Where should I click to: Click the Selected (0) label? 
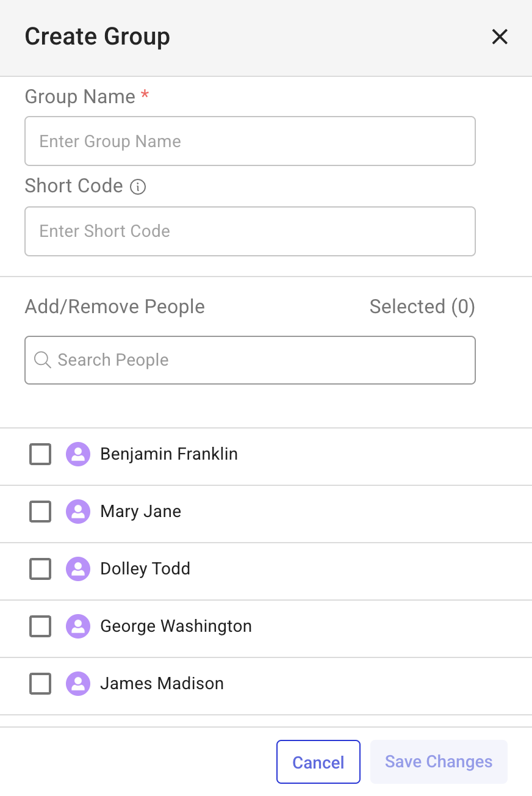pyautogui.click(x=422, y=306)
